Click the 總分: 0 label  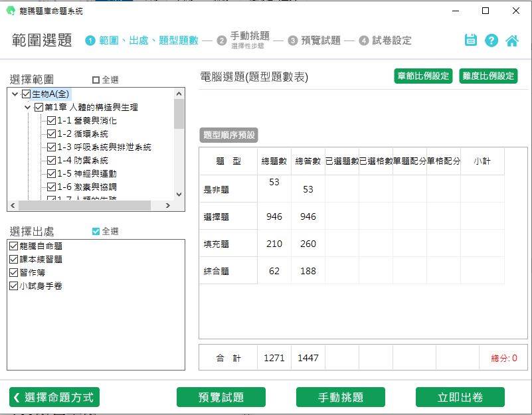504,358
